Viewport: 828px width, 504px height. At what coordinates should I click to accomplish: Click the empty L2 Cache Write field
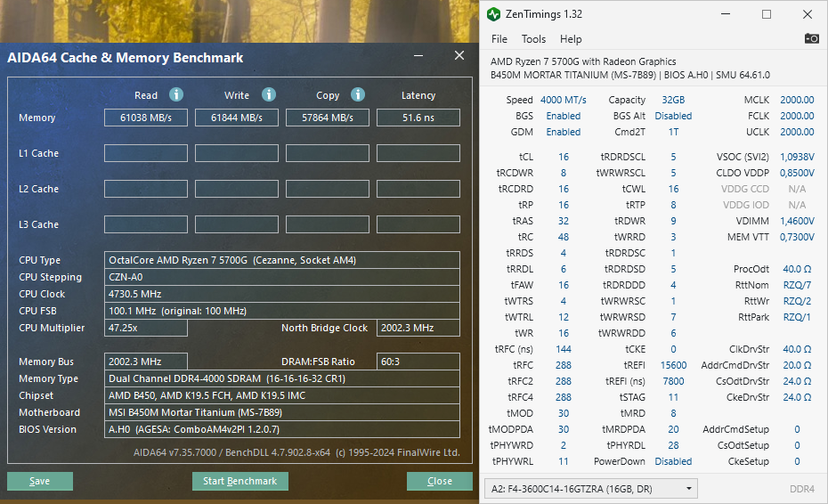click(237, 189)
